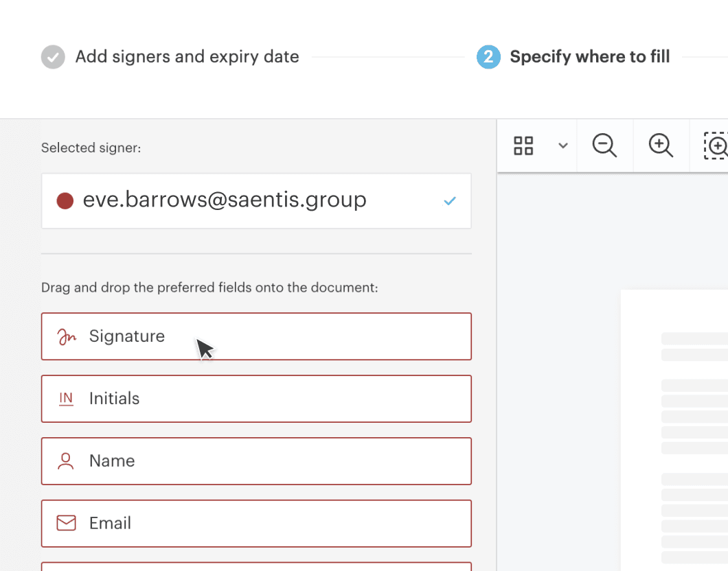Click the blue step 2 badge
Screen dimensions: 728x571
tap(488, 57)
